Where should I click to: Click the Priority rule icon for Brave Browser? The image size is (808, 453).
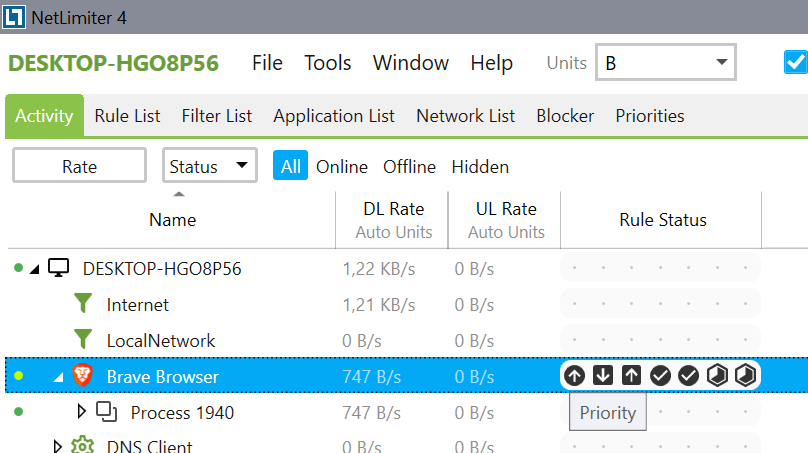(575, 376)
